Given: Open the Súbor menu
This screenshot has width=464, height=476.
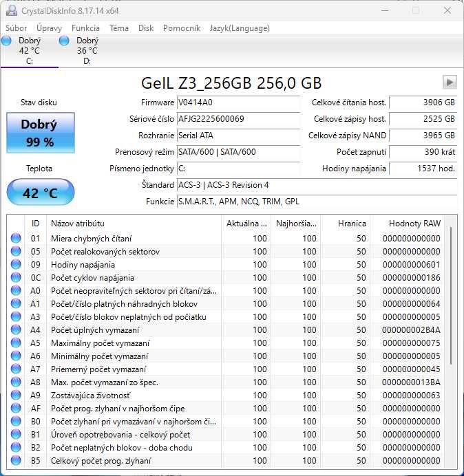Looking at the screenshot, I should coord(16,28).
